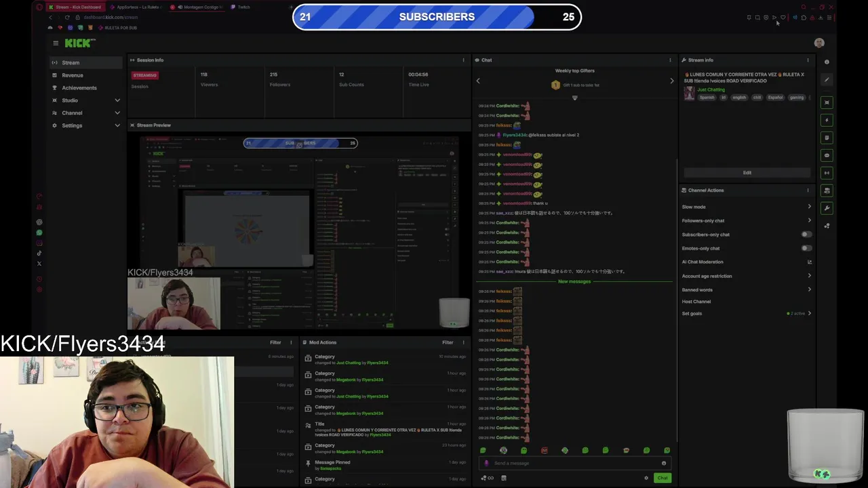
Task: Open Revenue page in sidebar
Action: point(86,75)
